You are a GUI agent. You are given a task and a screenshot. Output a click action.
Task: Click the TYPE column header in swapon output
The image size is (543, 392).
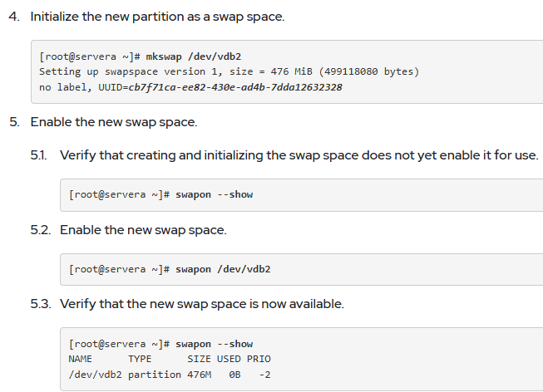(140, 359)
